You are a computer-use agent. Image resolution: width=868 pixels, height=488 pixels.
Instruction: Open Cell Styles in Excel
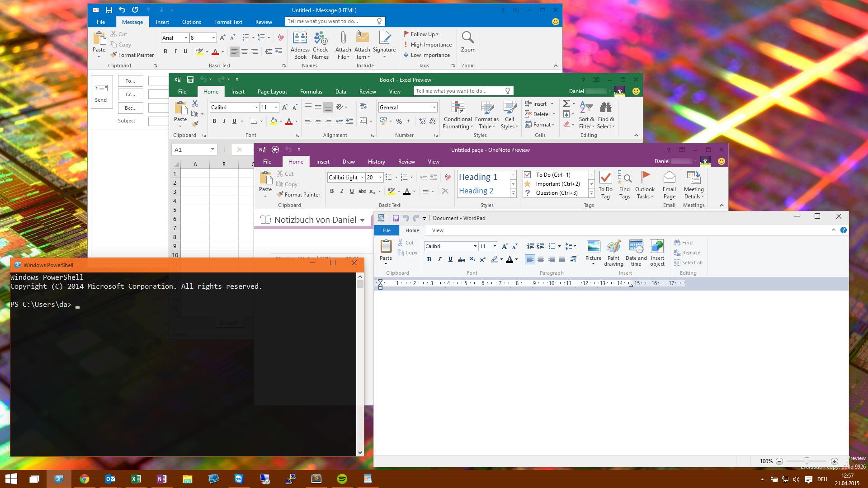click(x=509, y=115)
